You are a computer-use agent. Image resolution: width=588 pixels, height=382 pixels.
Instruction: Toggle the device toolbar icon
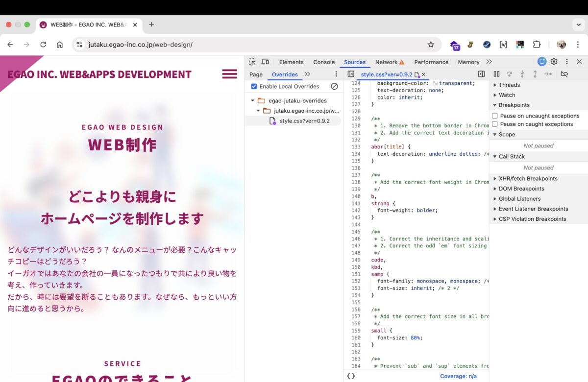pyautogui.click(x=265, y=62)
